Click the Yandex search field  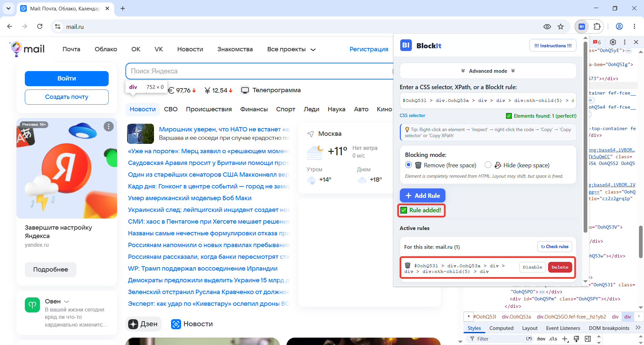coord(259,71)
